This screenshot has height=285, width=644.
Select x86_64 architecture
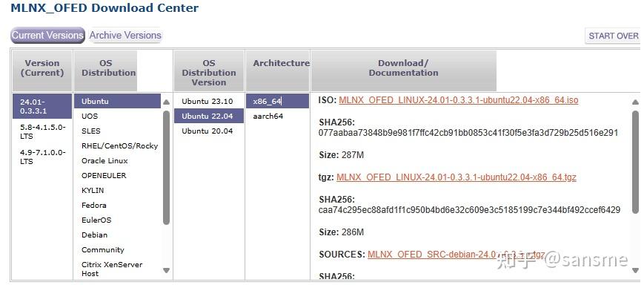278,101
